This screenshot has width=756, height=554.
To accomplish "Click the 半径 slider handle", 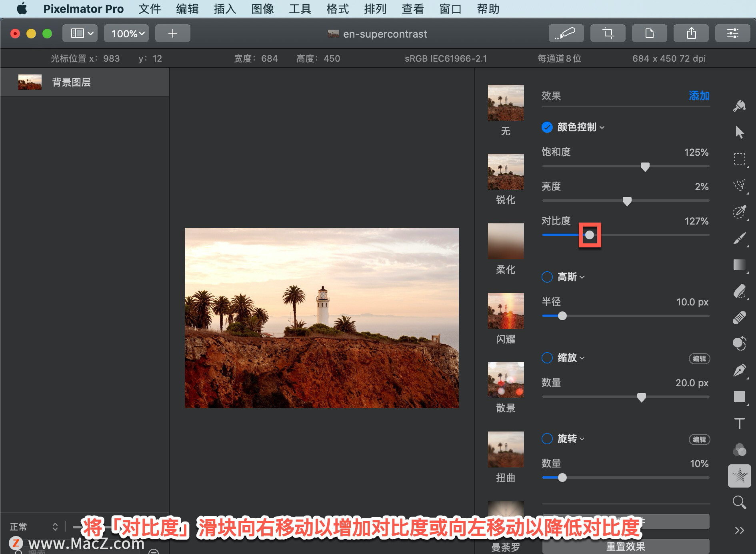I will (562, 316).
